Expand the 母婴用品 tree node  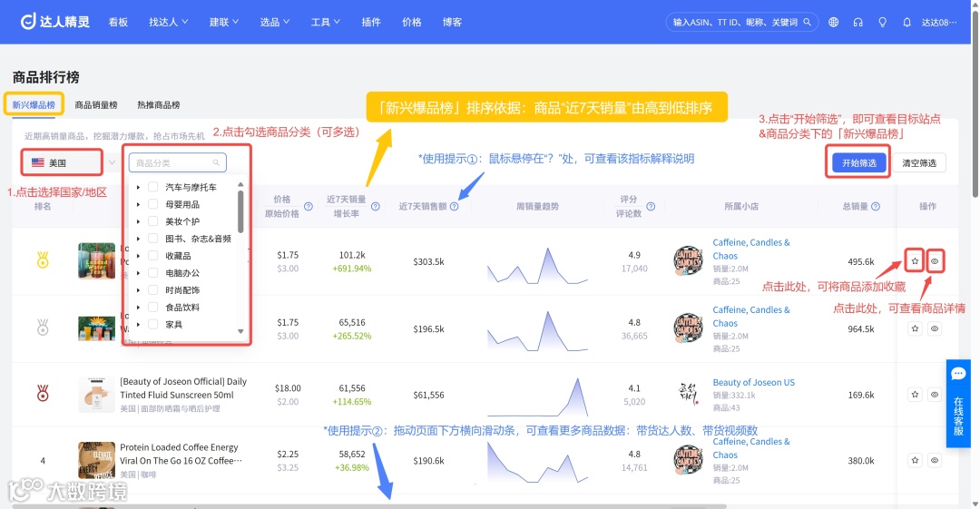coord(138,204)
